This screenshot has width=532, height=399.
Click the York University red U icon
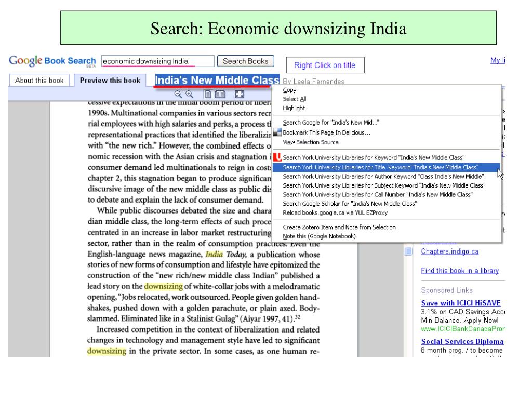(x=277, y=157)
